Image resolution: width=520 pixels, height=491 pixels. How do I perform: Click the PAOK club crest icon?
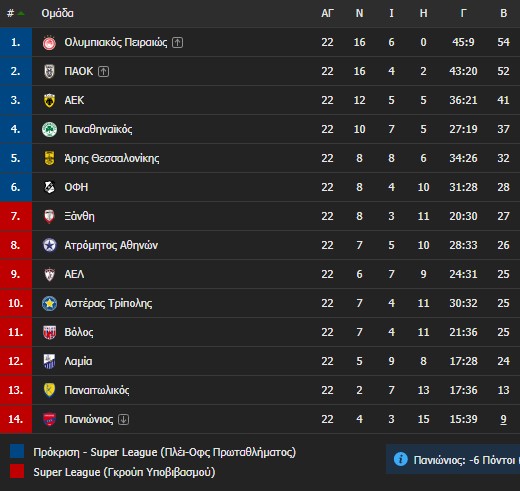pyautogui.click(x=49, y=71)
